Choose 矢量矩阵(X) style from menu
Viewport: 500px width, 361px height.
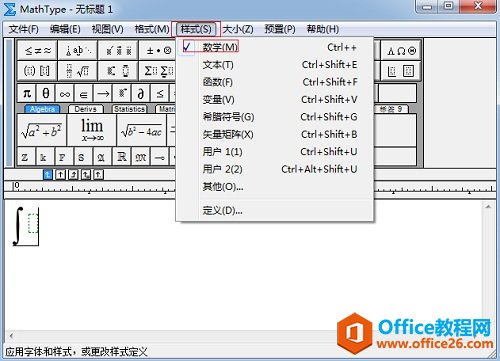(x=275, y=134)
